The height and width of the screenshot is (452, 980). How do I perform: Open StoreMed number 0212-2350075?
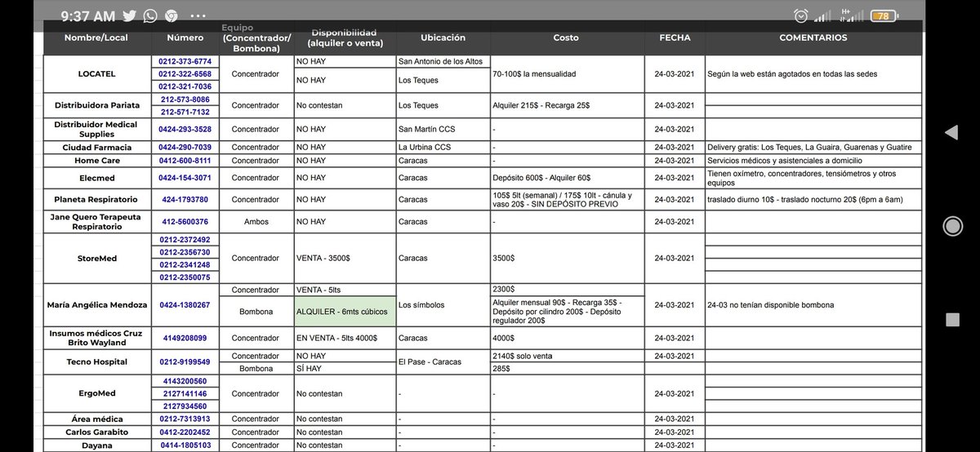[185, 277]
